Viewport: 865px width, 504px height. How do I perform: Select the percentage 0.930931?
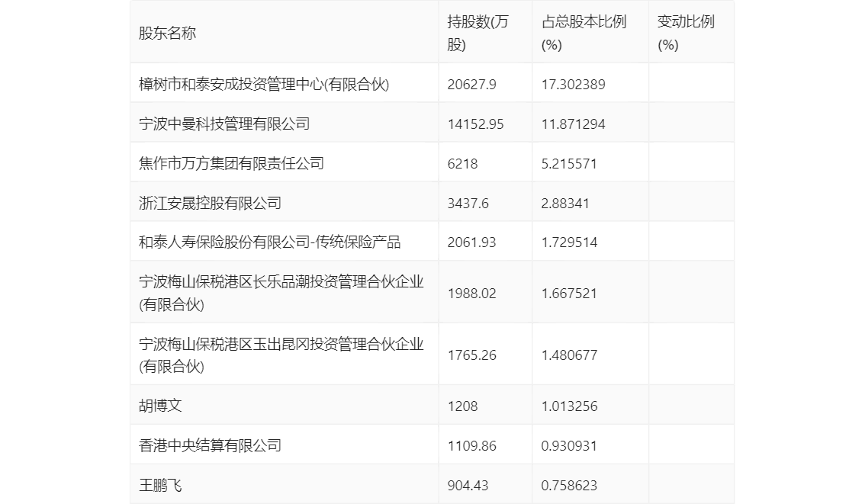click(569, 446)
